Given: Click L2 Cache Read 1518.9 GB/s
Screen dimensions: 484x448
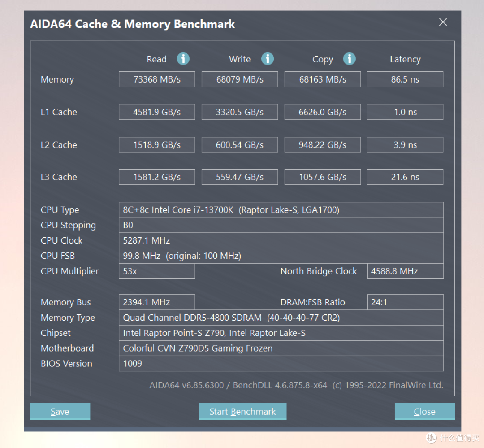Looking at the screenshot, I should [x=157, y=144].
